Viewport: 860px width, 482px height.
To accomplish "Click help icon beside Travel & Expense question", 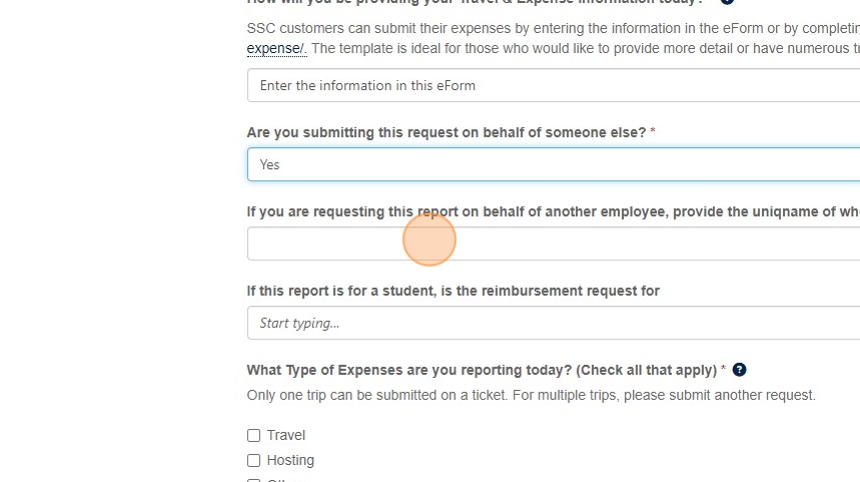I will pos(728,2).
